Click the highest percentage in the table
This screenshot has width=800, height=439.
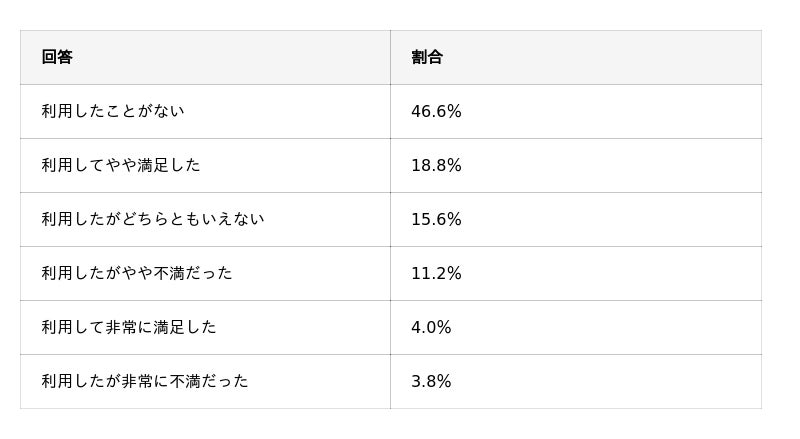(436, 112)
